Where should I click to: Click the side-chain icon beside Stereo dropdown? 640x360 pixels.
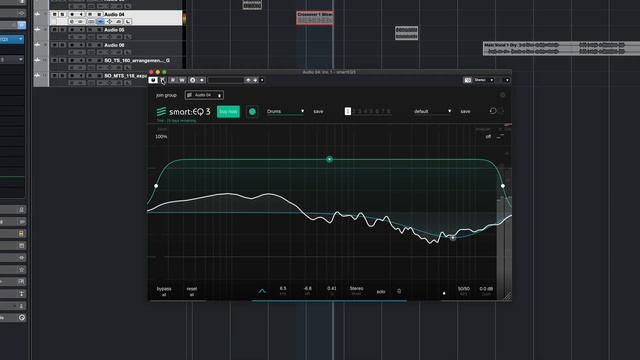pos(468,80)
